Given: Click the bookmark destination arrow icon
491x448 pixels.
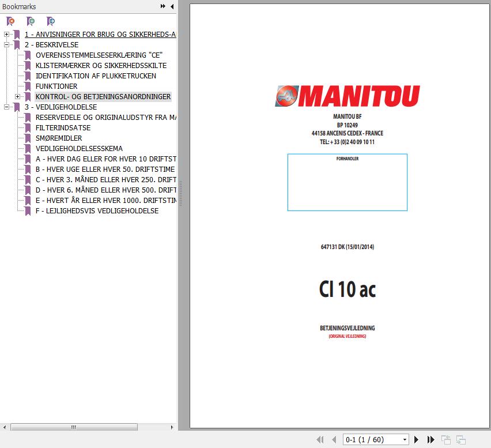Looking at the screenshot, I should point(51,21).
